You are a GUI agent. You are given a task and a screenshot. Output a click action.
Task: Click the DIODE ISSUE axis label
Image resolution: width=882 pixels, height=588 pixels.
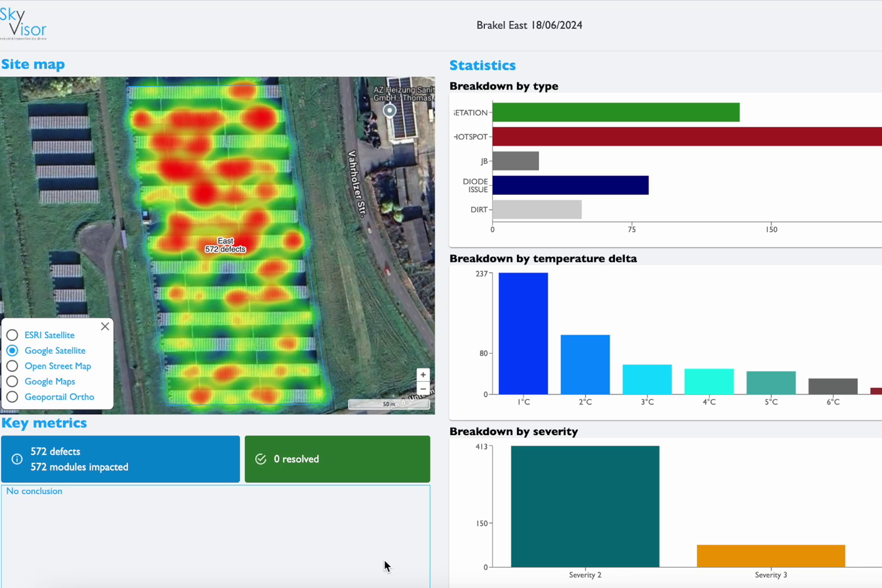pyautogui.click(x=476, y=185)
